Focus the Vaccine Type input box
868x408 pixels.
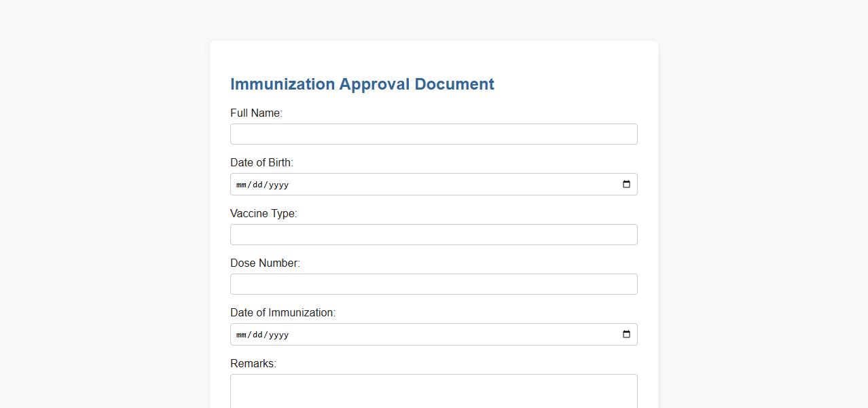tap(433, 235)
